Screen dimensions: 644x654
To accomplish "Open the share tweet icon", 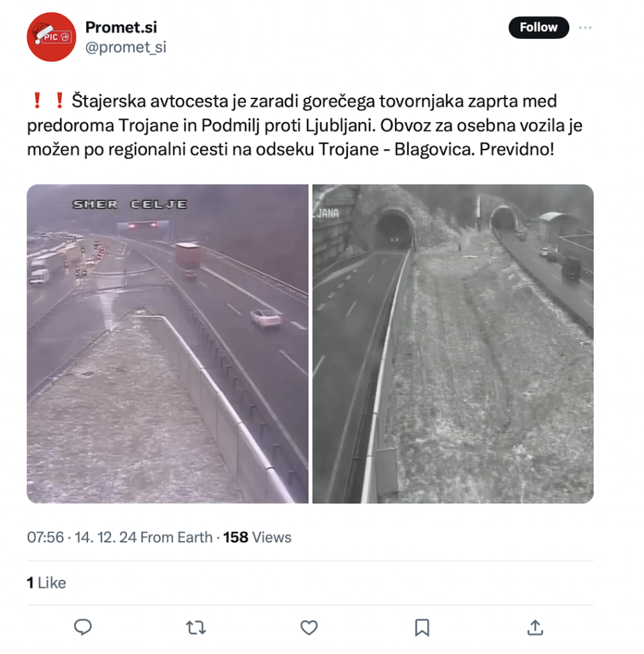I will click(535, 627).
